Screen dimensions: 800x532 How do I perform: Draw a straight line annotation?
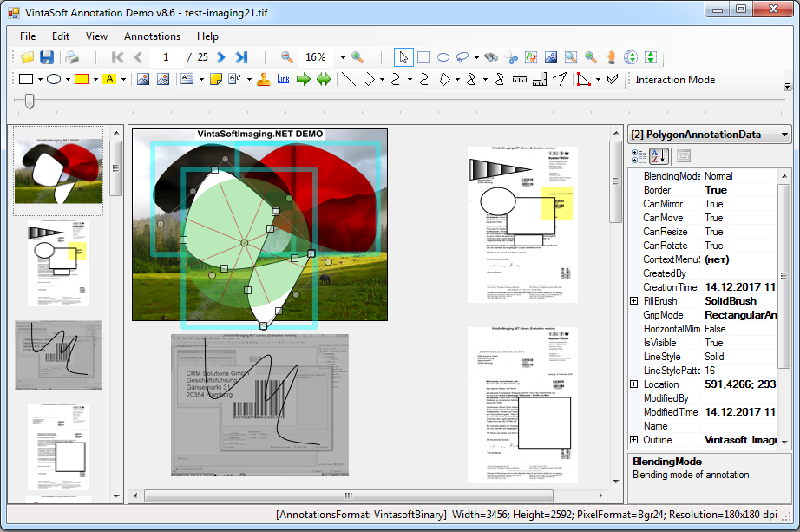[x=349, y=79]
